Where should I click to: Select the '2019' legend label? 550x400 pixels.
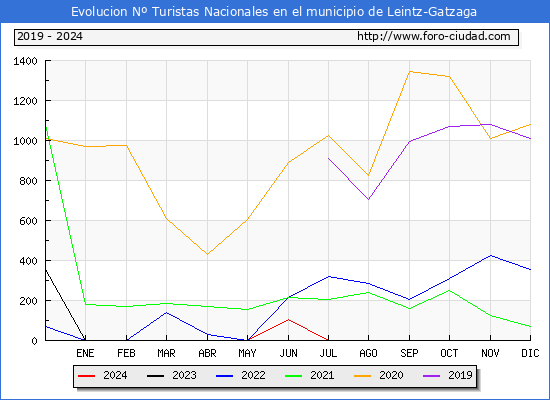pos(460,375)
